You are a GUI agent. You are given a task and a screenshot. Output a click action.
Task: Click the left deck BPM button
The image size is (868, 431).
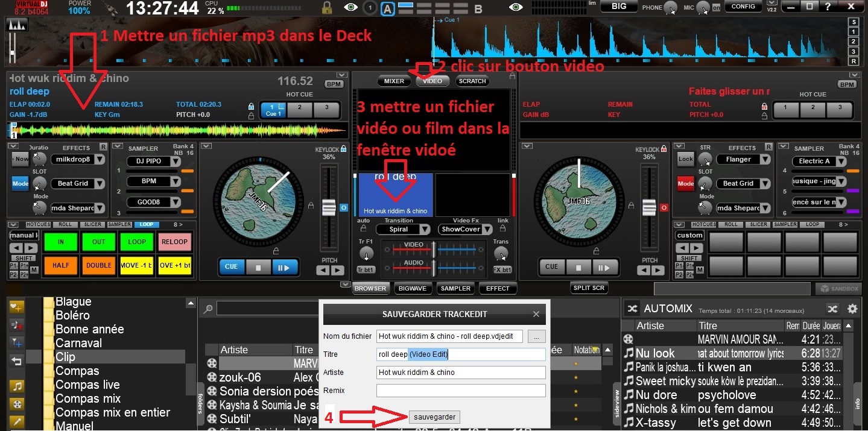tap(334, 84)
